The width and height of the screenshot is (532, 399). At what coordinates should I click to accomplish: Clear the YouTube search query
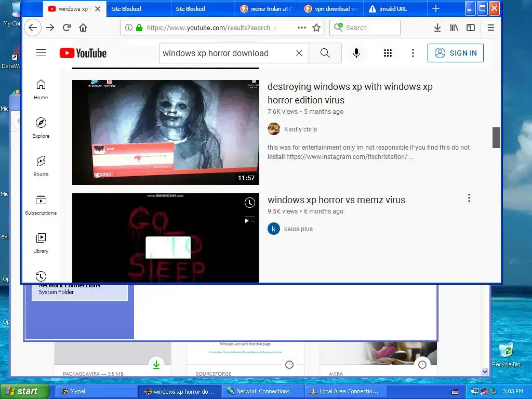(299, 53)
